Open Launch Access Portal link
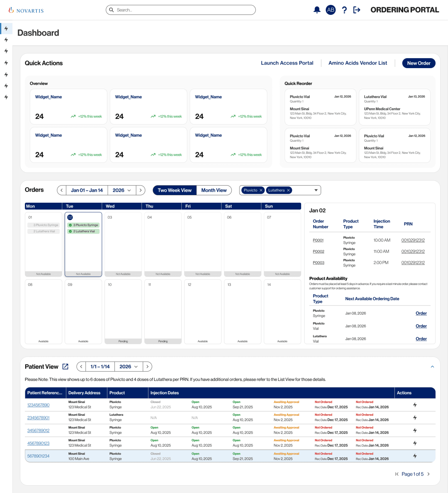This screenshot has width=448, height=493. (287, 63)
